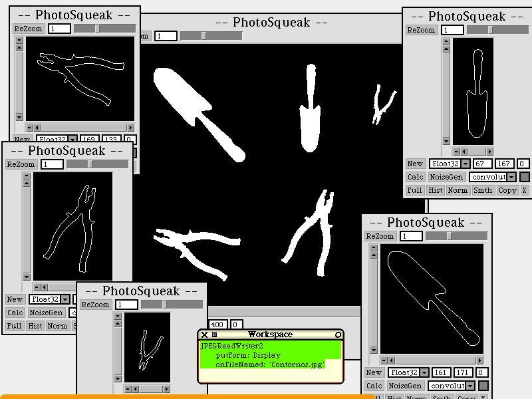Click ReZoom in the diagonal trowel outline window
Image resolution: width=532 pixels, height=399 pixels.
tap(380, 236)
